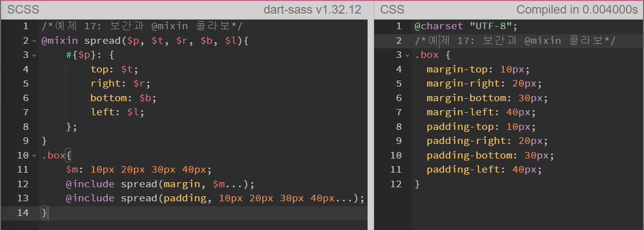The width and height of the screenshot is (644, 230).
Task: Click line number 12 in CSS gutter
Action: click(396, 184)
